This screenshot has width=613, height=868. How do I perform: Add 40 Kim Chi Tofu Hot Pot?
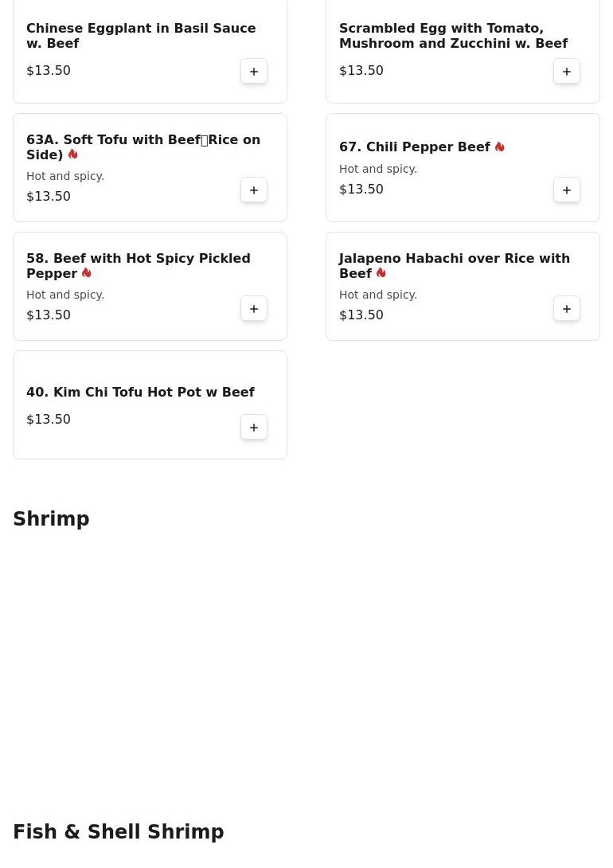click(x=254, y=428)
